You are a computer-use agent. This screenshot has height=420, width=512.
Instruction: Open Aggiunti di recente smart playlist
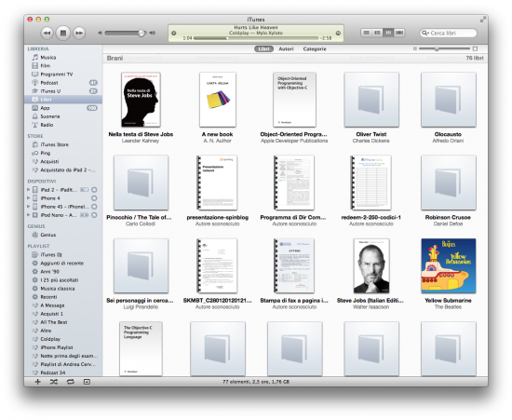(63, 264)
